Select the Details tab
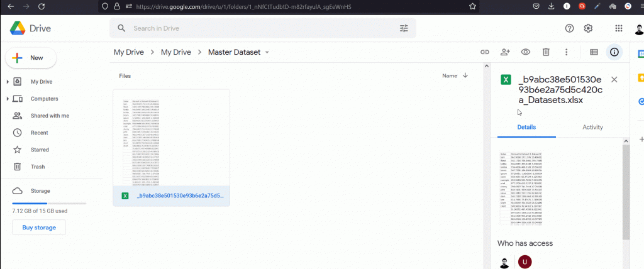The image size is (644, 269). click(526, 127)
